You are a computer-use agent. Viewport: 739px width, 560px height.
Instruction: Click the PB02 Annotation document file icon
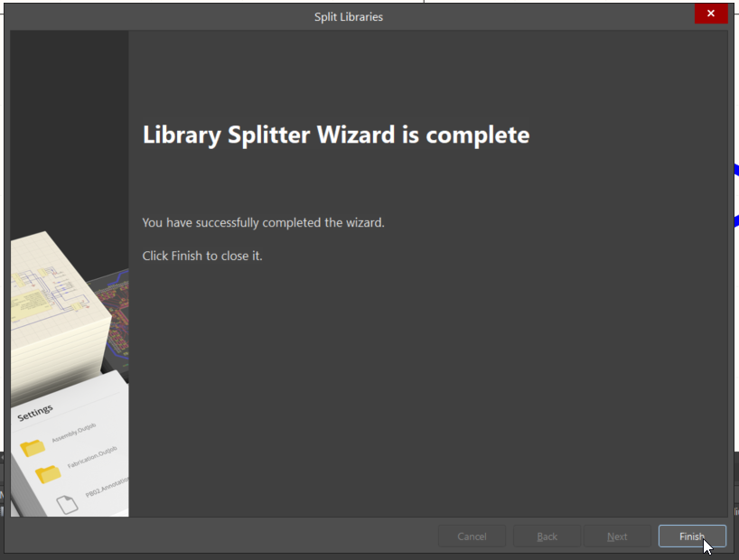point(68,504)
